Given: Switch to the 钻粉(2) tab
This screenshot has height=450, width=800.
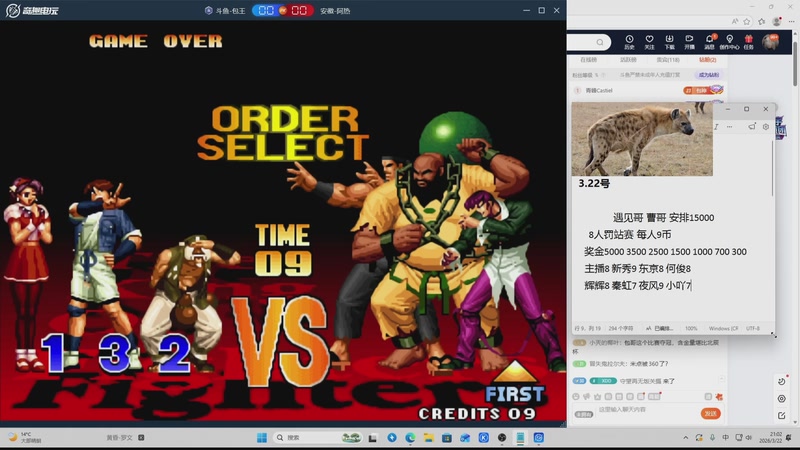Looking at the screenshot, I should [708, 60].
